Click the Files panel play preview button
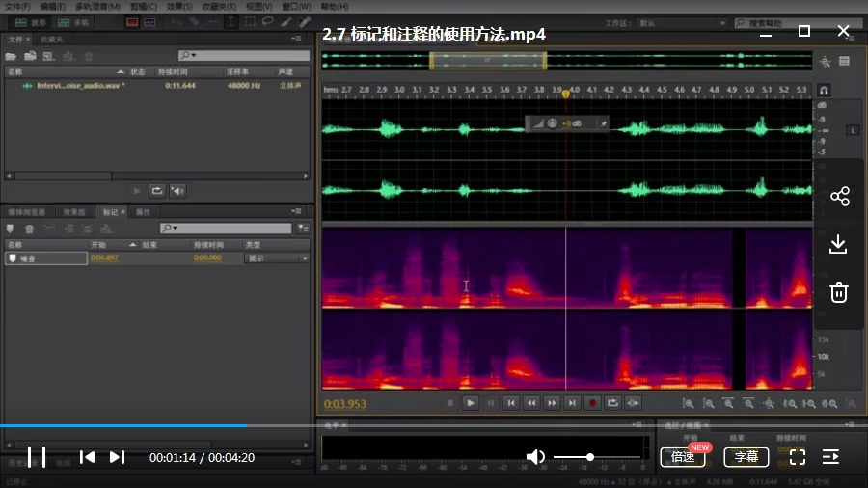The width and height of the screenshot is (868, 488). [137, 191]
